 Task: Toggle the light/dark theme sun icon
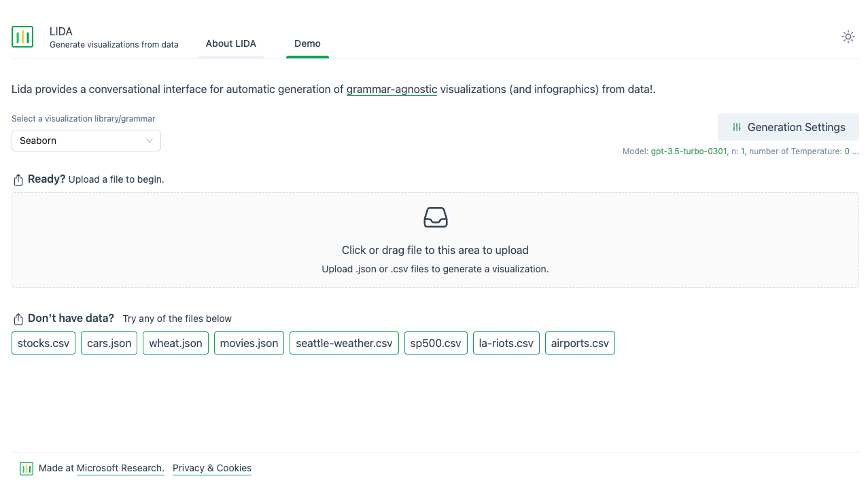(848, 37)
